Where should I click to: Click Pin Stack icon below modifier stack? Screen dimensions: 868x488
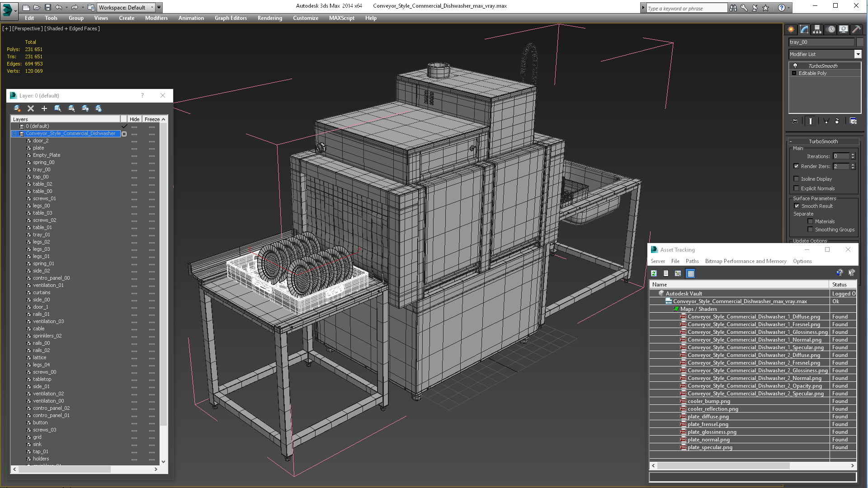click(794, 121)
